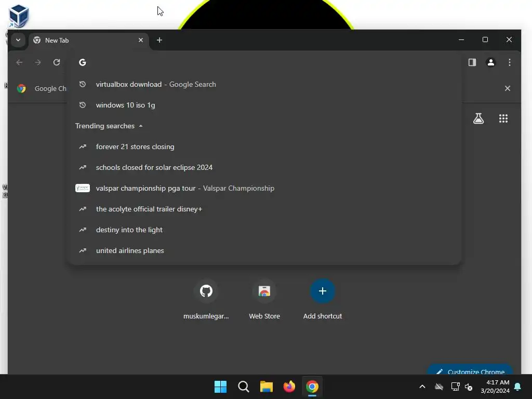This screenshot has width=532, height=399.
Task: Click the Valspar Championship logo thumbnail
Action: 83,188
